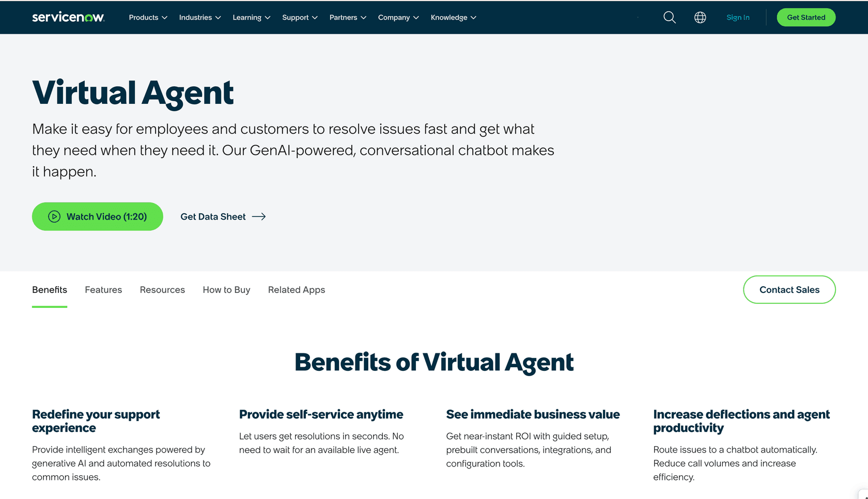Click the Sign In link
Viewport: 868px width, 499px height.
point(738,17)
